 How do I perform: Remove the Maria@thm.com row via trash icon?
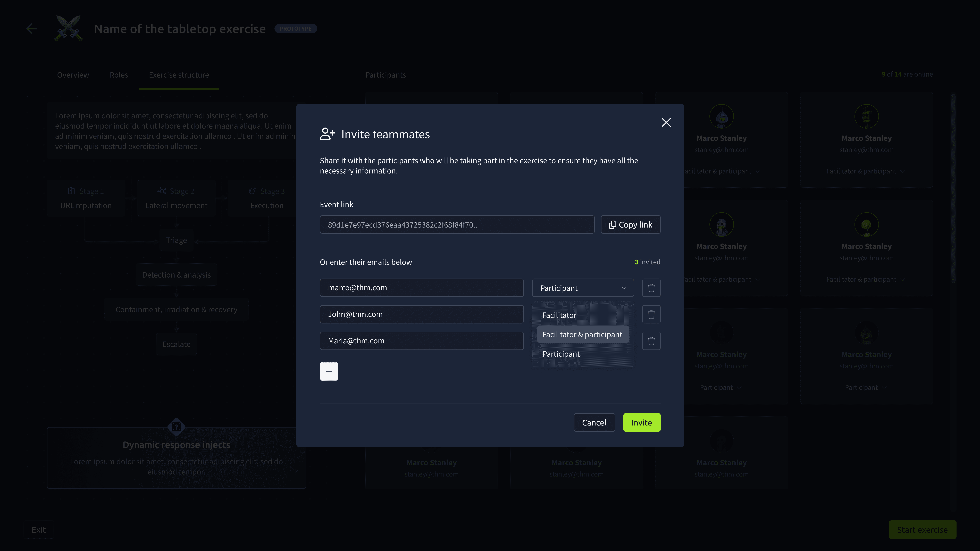(651, 341)
